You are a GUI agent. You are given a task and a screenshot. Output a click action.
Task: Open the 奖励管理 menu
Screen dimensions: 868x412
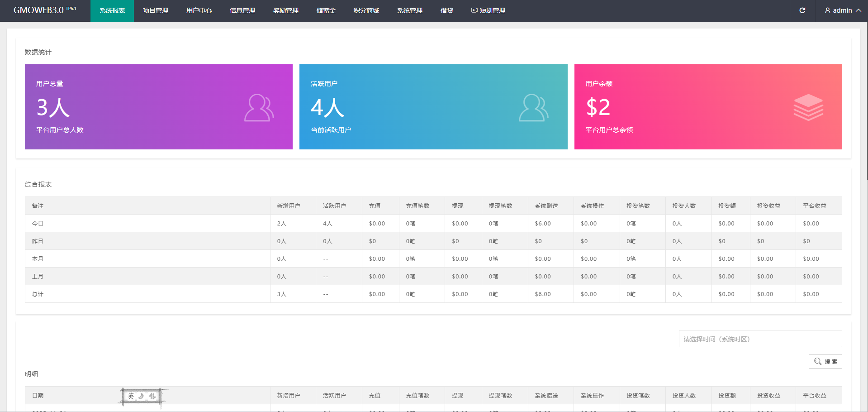tap(285, 10)
